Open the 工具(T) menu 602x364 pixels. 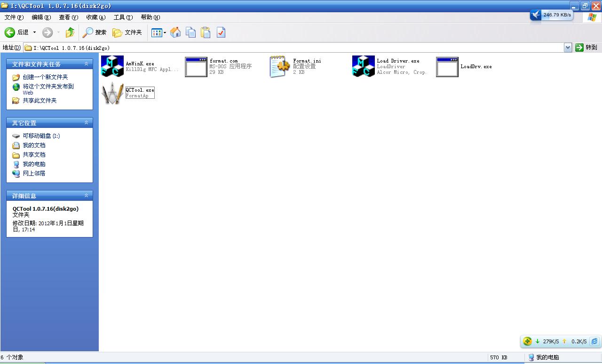tap(123, 17)
